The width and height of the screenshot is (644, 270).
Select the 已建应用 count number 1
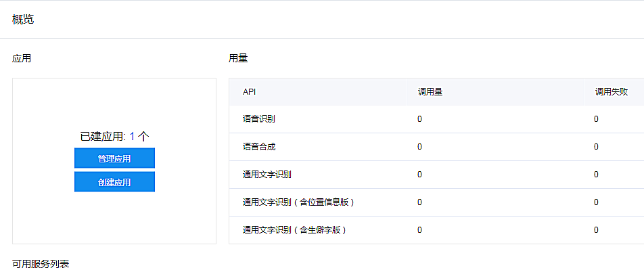133,137
